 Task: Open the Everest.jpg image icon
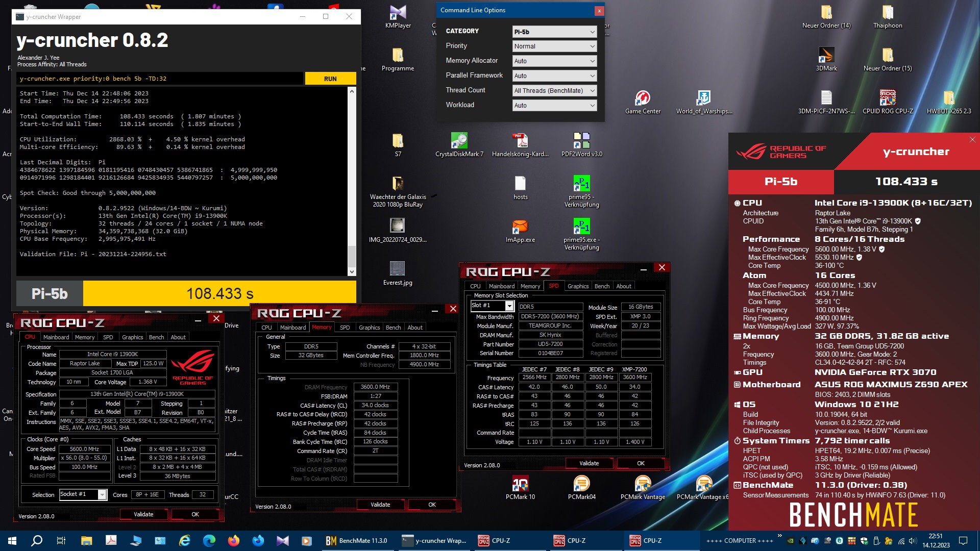[398, 273]
